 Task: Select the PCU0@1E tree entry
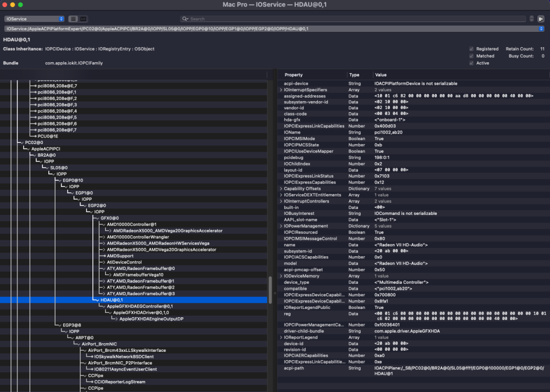[x=48, y=136]
